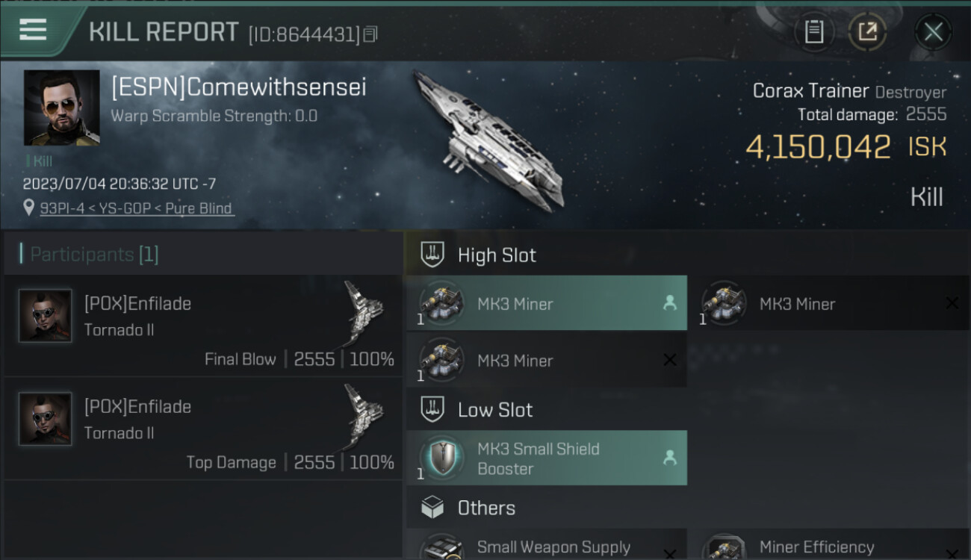Share the kill report externally

[867, 32]
